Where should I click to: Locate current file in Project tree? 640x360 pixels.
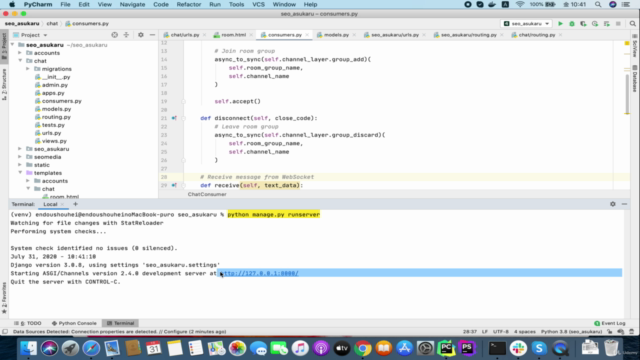pos(115,35)
